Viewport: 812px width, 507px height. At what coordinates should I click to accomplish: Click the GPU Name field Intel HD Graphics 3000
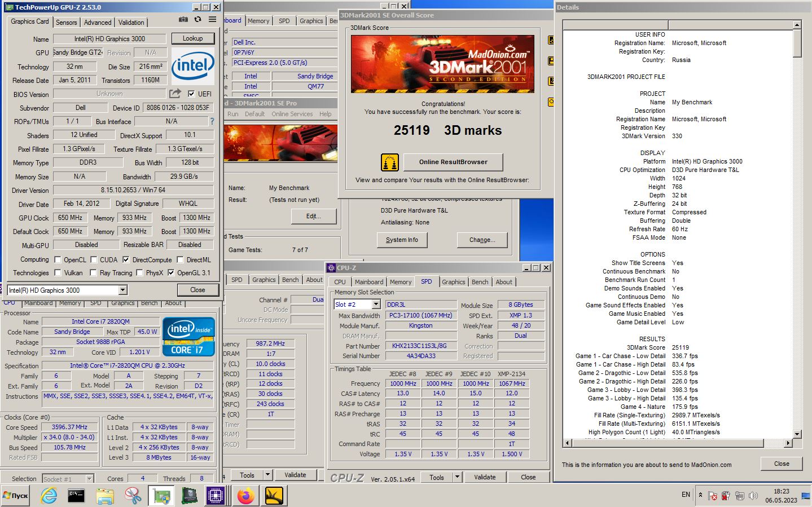tap(109, 39)
